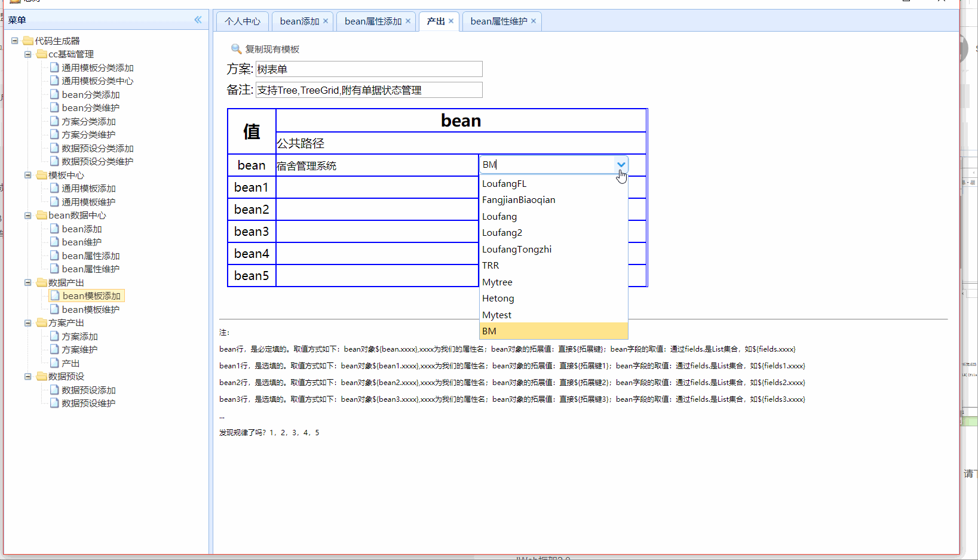Open 方案分类维护 tree item

point(88,135)
